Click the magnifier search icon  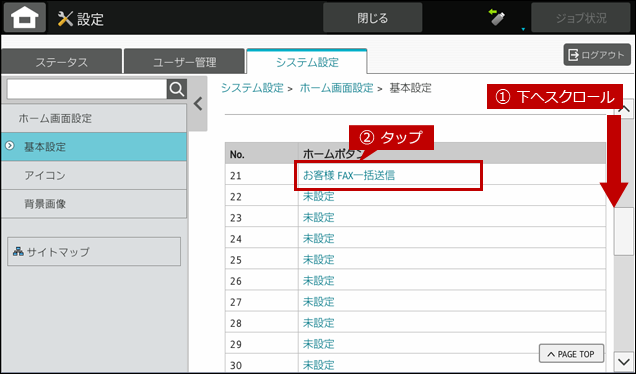177,89
